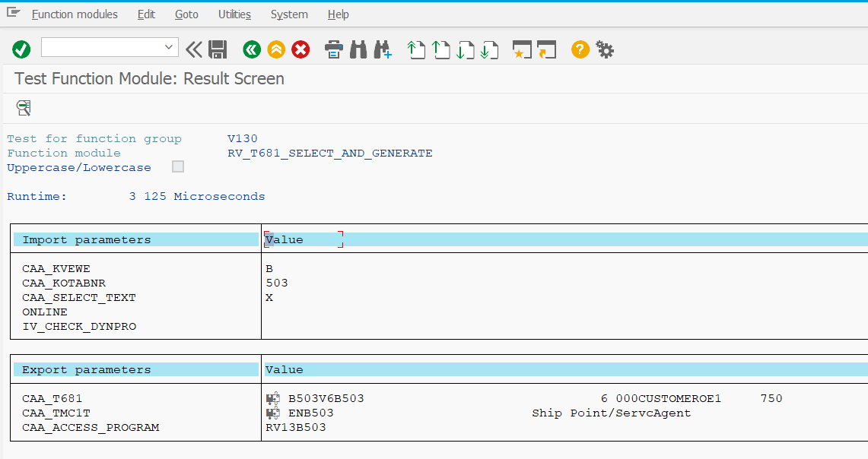Open the Print function icon

pos(333,49)
